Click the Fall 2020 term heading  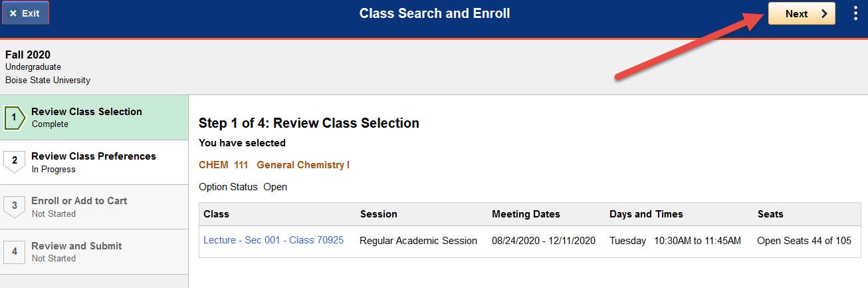tap(28, 55)
